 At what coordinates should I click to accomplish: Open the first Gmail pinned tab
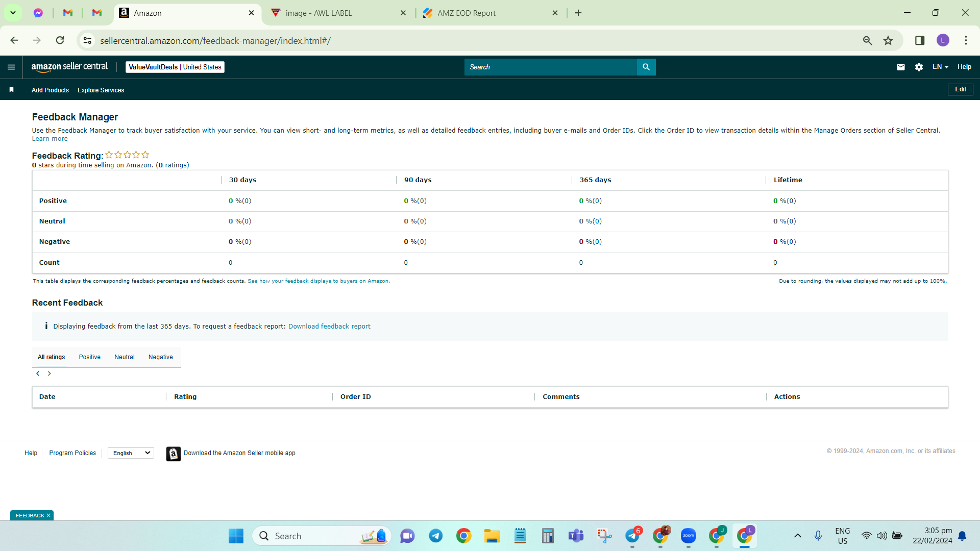[68, 13]
